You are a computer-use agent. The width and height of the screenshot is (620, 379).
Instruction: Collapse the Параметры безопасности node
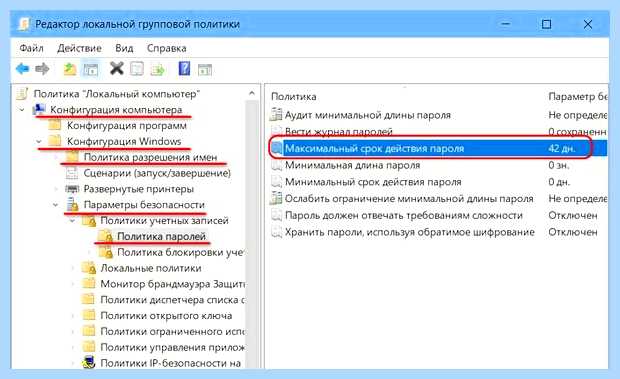tap(56, 205)
